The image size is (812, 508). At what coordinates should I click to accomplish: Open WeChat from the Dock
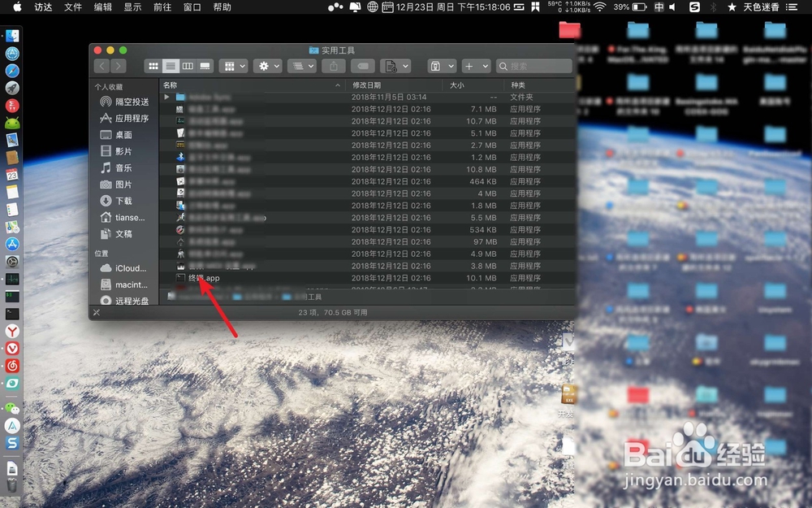click(12, 409)
